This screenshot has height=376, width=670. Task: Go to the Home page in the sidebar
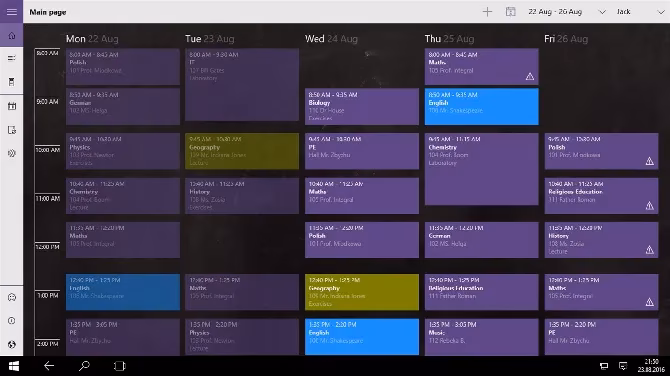[12, 35]
